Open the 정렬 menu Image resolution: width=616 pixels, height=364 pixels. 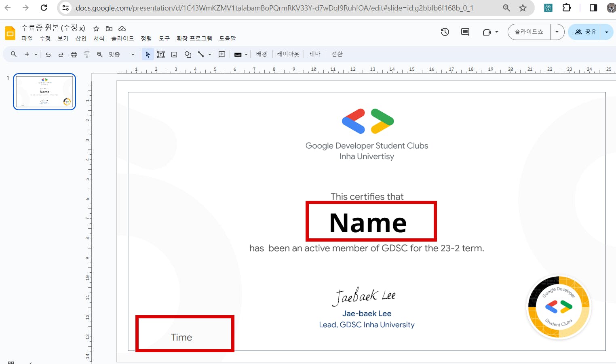(x=146, y=38)
